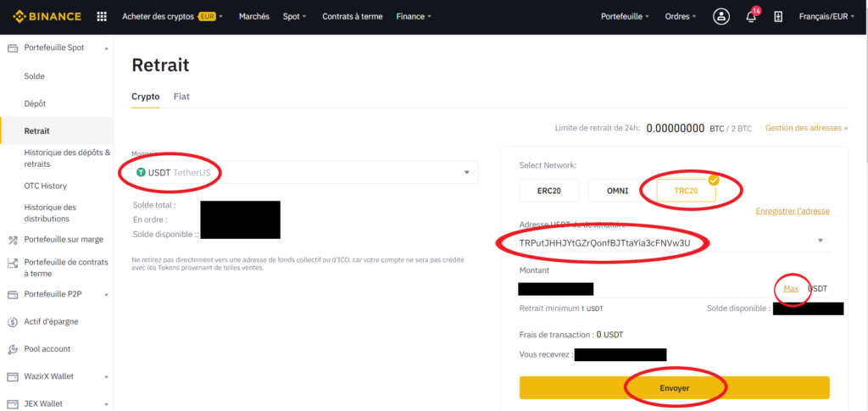
Task: Click the Portefeuille sur marge icon
Action: pos(12,240)
